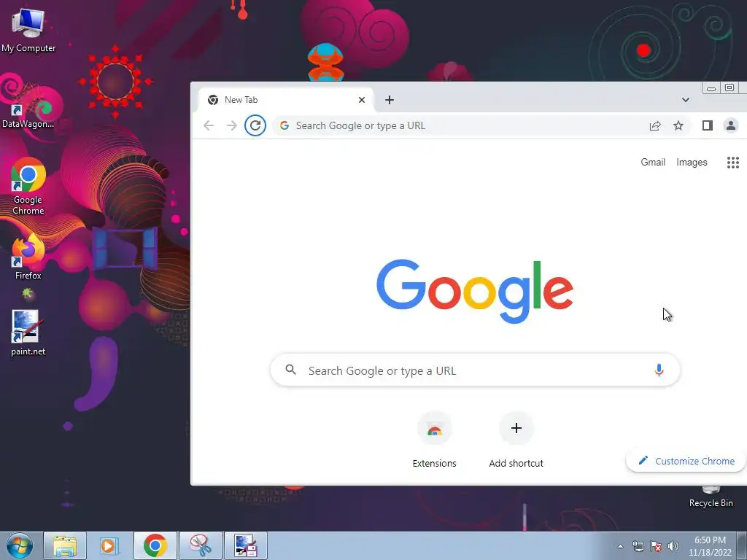Open Snipping Tool from taskbar
The height and width of the screenshot is (560, 747).
coord(201,545)
